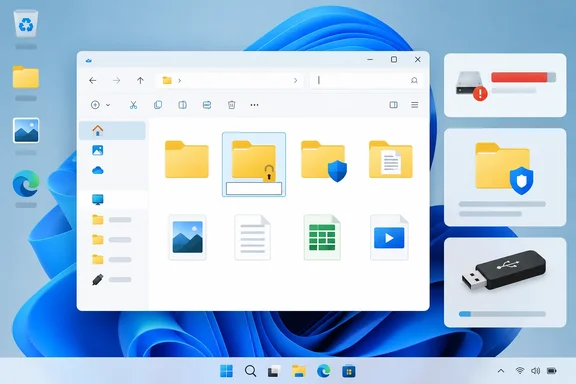Viewport: 576px width, 384px height.
Task: Copy the selected item
Action: point(158,105)
